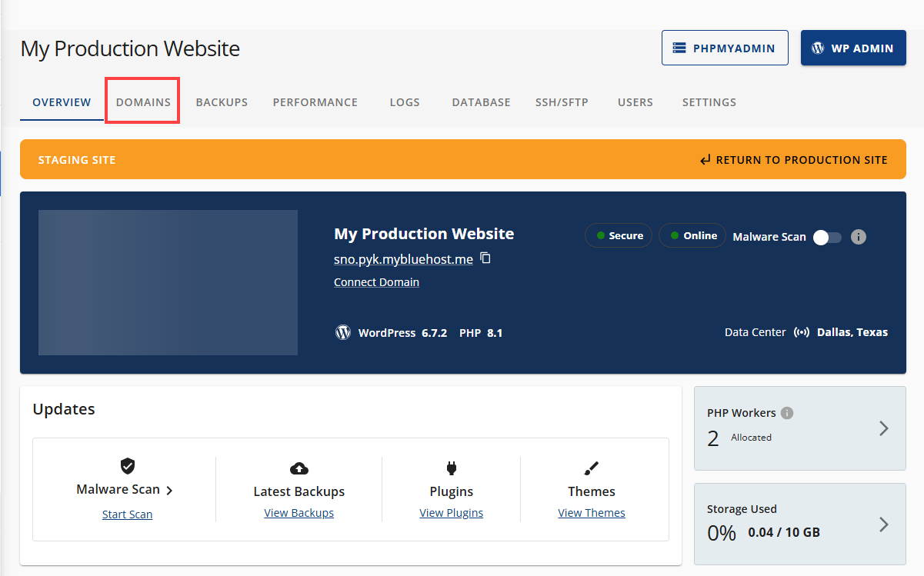Switch to the Domains tab
The image size is (924, 576).
pos(142,102)
